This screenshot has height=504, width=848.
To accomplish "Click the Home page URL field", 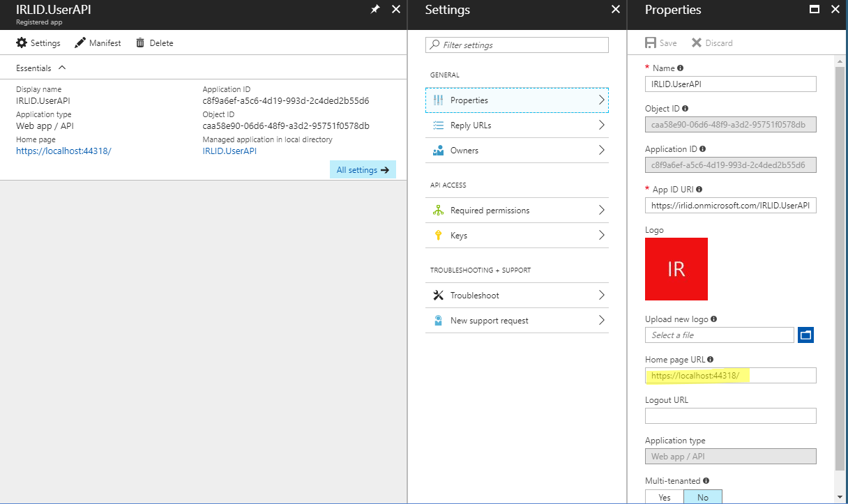I will point(731,376).
